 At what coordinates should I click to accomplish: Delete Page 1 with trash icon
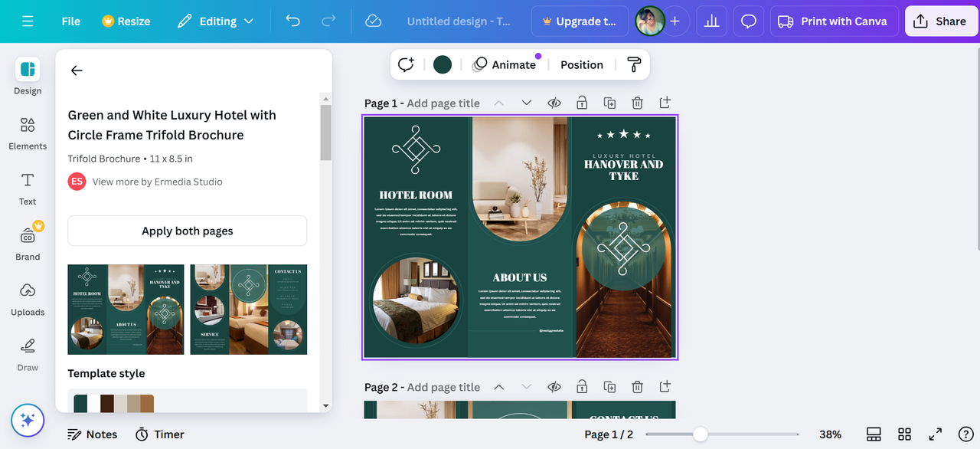point(637,103)
